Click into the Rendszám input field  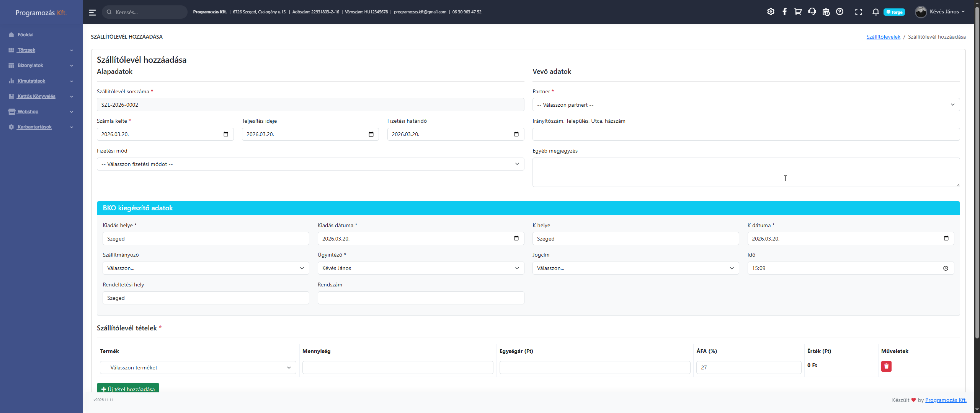[x=420, y=298]
